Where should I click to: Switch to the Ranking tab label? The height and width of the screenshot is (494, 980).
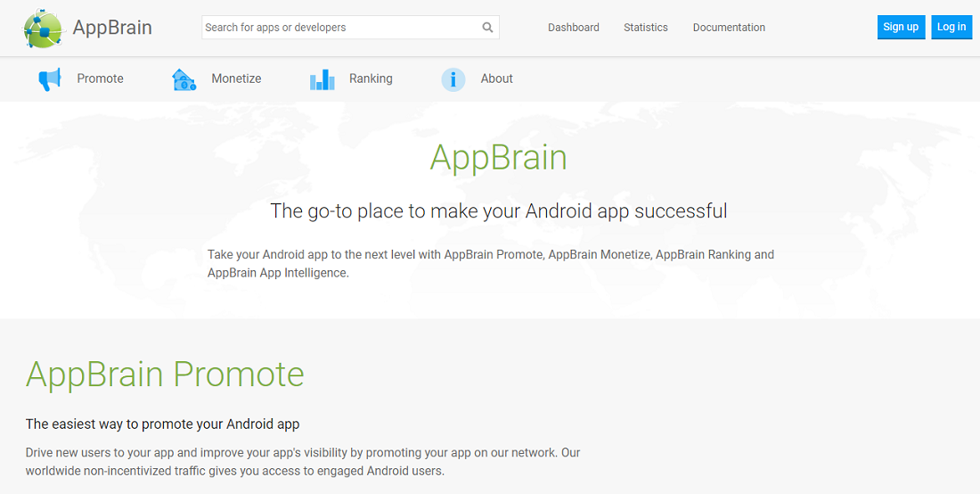click(371, 78)
